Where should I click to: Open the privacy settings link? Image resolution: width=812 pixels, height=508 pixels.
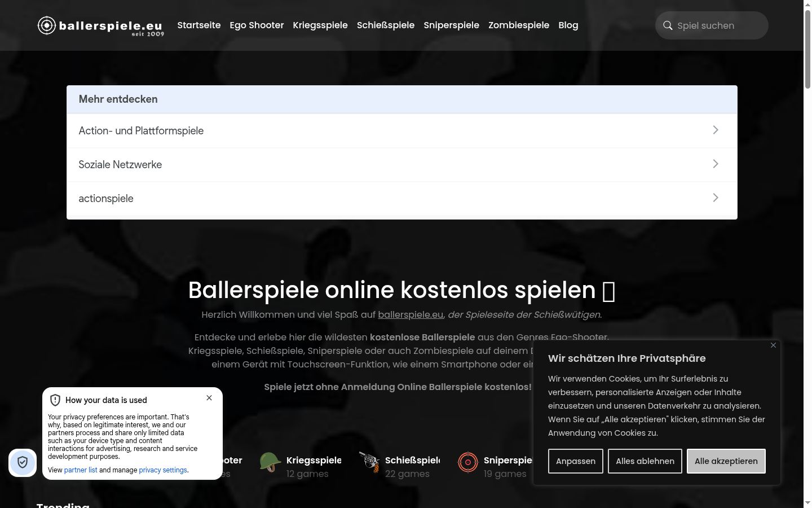pyautogui.click(x=163, y=470)
